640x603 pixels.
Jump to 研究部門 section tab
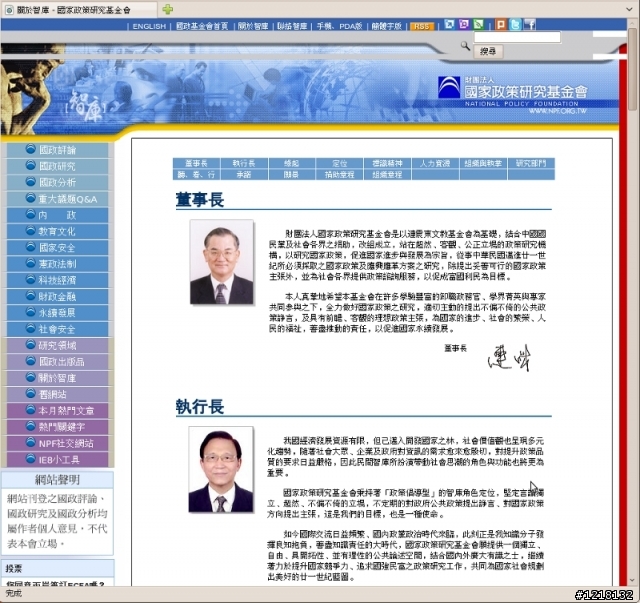[x=531, y=163]
